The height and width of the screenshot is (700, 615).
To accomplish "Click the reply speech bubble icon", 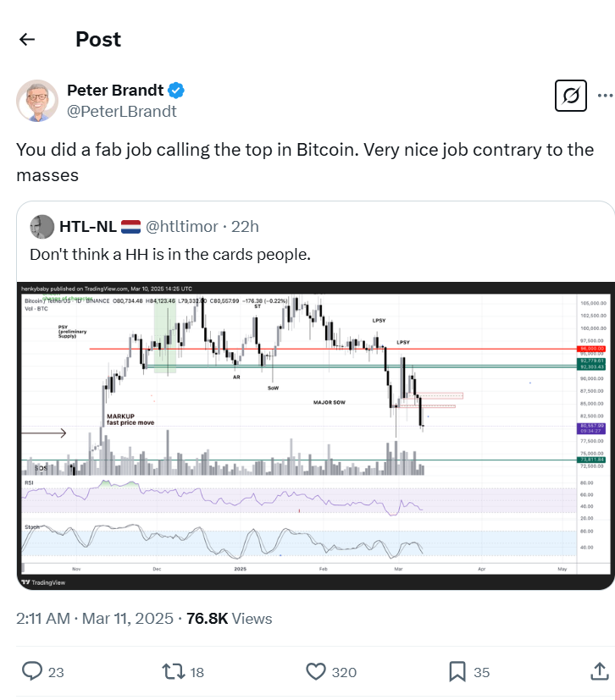I will tap(32, 671).
